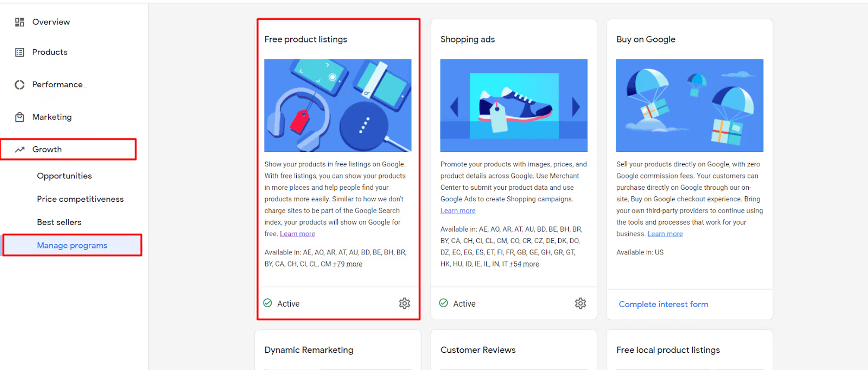Open Free product listings settings gear
The height and width of the screenshot is (370, 868).
(x=404, y=303)
